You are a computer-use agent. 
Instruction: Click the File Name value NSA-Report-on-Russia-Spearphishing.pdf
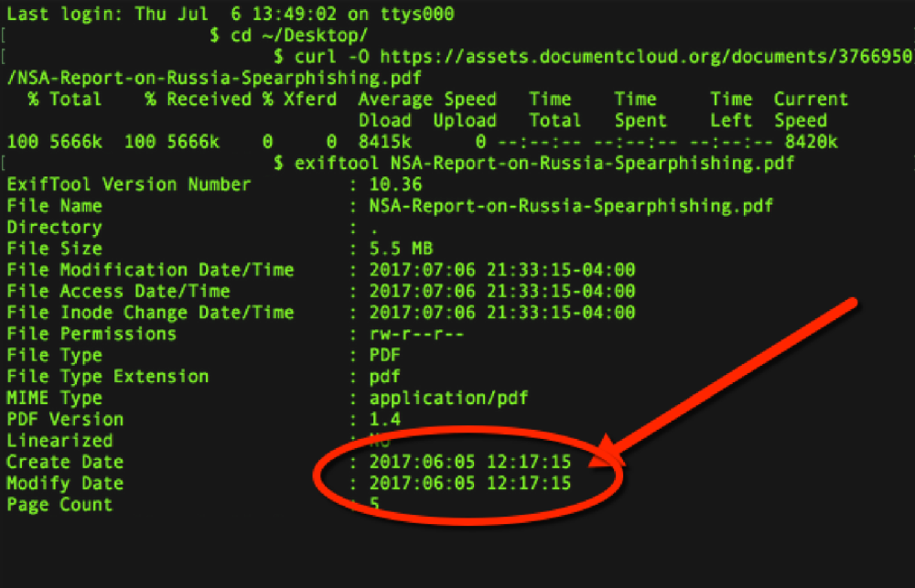[x=571, y=206]
